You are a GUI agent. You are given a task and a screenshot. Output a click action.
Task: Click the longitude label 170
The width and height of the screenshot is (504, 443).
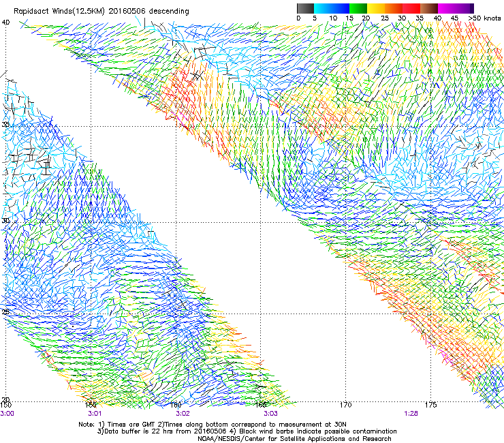pyautogui.click(x=345, y=405)
